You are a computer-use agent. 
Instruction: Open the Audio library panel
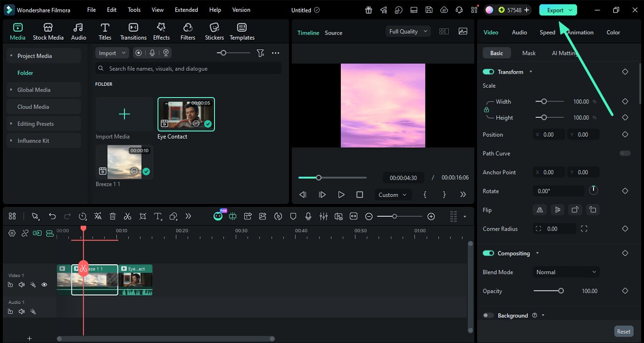[78, 32]
